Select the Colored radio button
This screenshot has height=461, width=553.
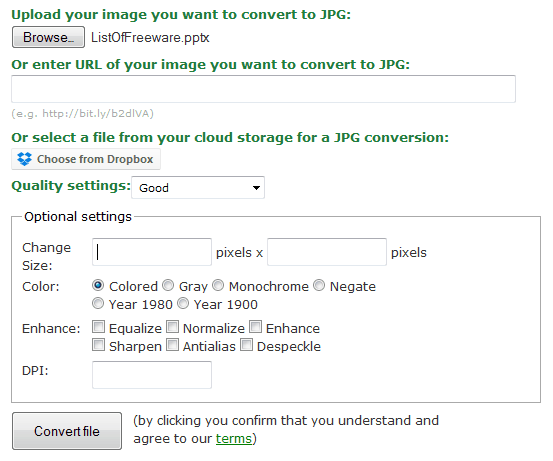[98, 285]
